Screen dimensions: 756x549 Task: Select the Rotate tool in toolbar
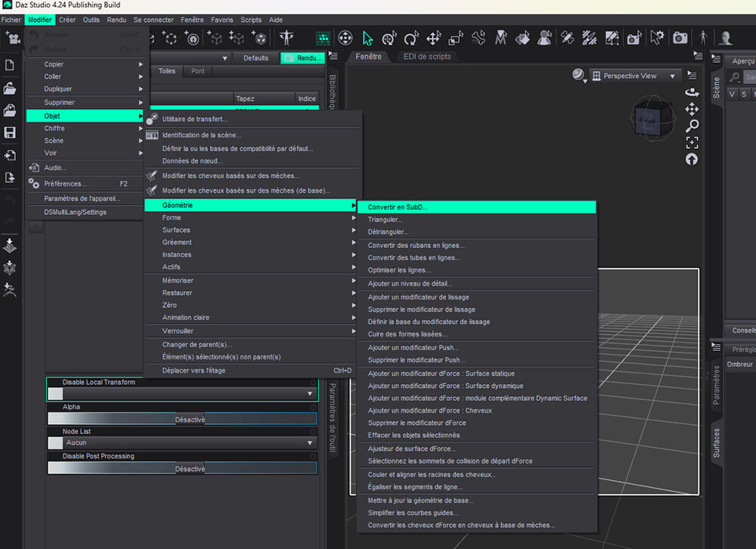coord(411,38)
